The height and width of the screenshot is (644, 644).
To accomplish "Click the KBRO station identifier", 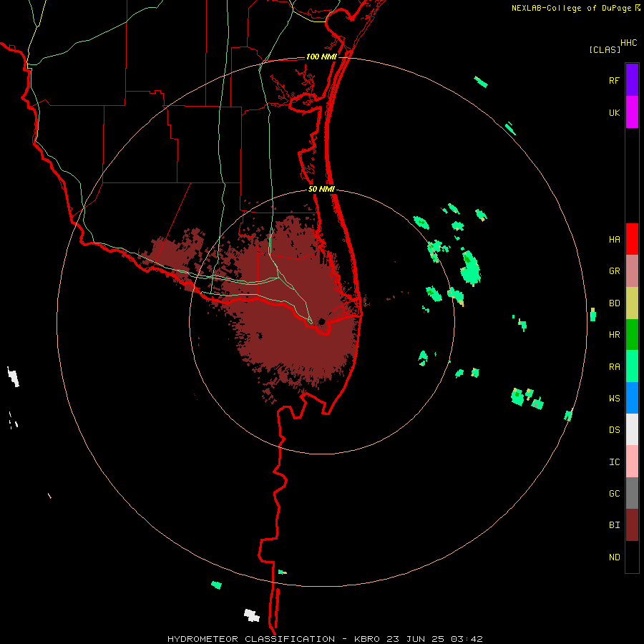I will 367,639.
